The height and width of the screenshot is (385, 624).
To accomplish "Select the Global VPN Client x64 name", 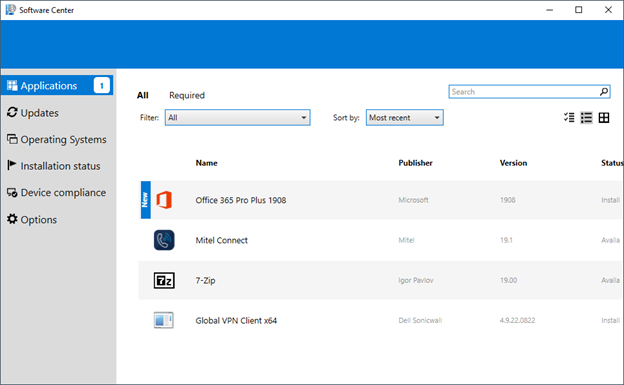I will pos(236,321).
